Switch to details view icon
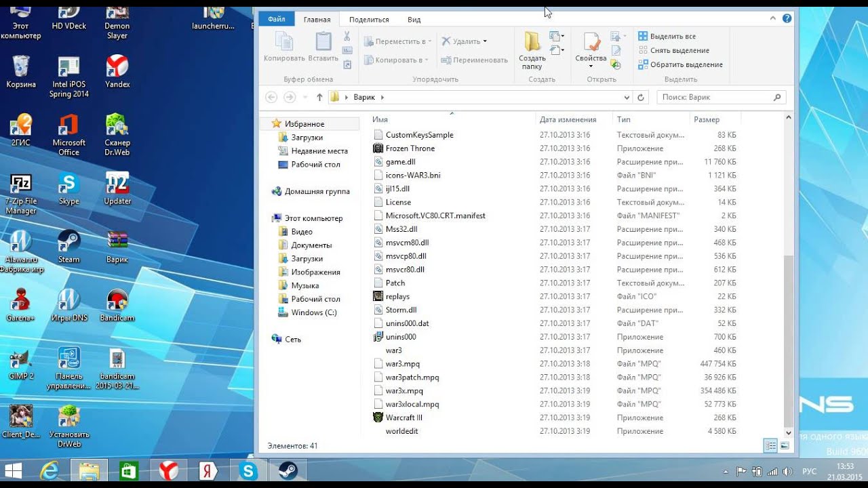The image size is (868, 488). (770, 445)
